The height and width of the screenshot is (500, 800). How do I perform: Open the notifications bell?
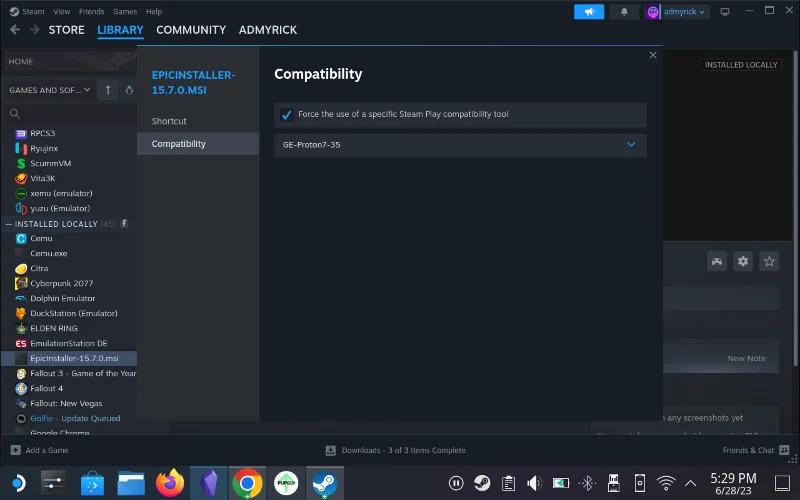(624, 12)
